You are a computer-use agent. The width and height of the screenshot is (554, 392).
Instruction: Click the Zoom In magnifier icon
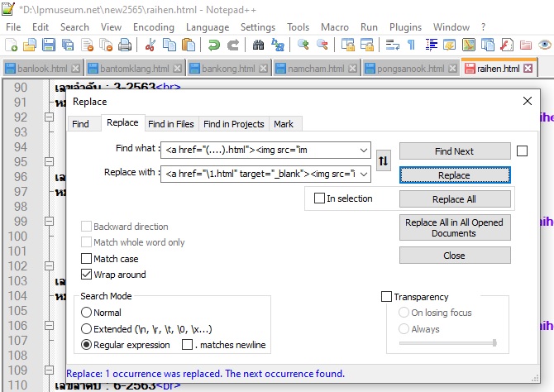(x=303, y=45)
